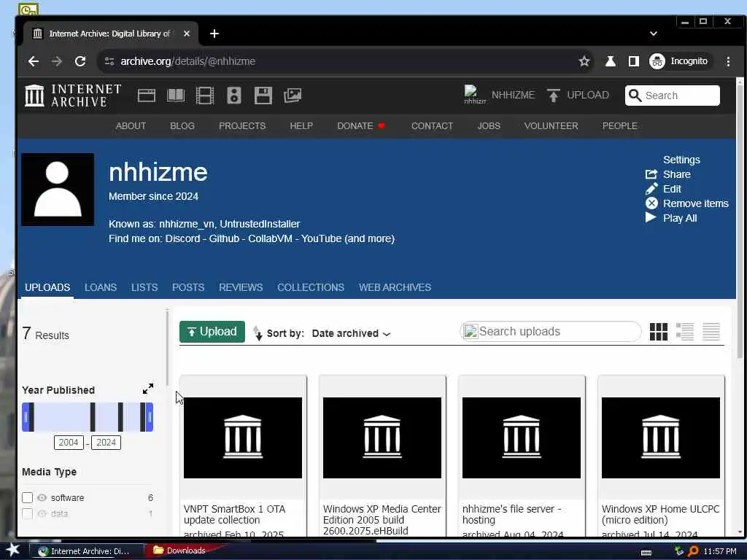Open the Audio speaker media icon
Image resolution: width=747 pixels, height=560 pixels.
(234, 96)
